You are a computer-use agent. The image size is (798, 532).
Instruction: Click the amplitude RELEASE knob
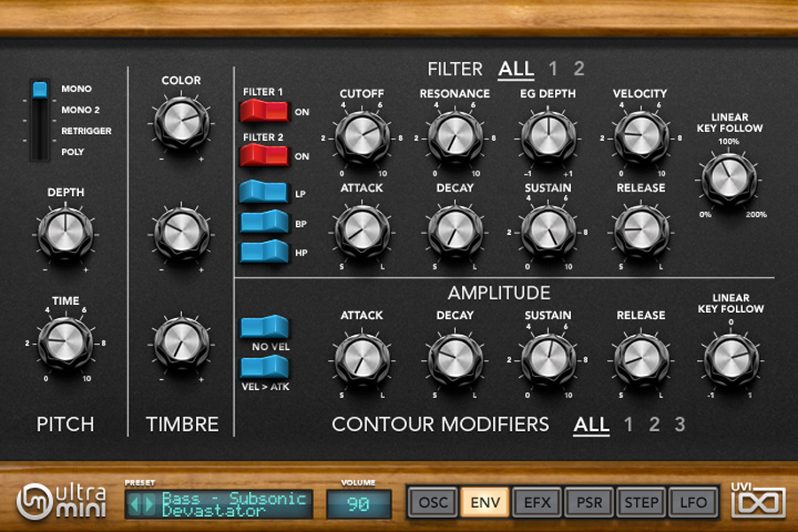coord(641,360)
